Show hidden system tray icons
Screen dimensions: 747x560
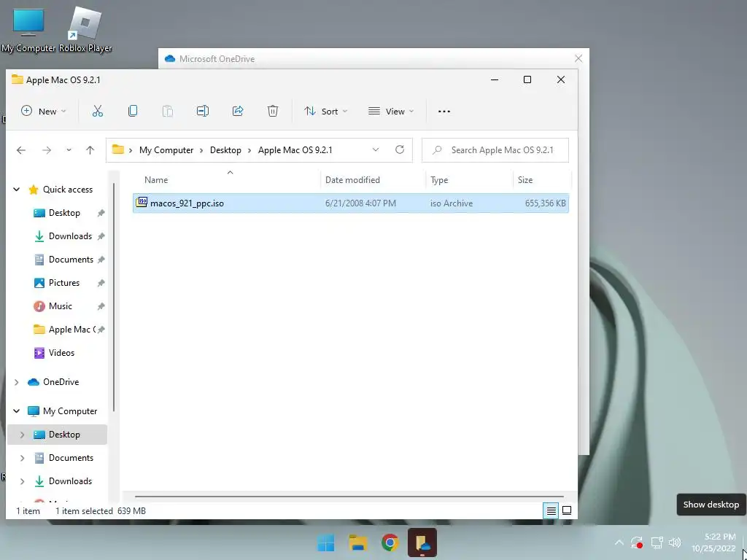click(619, 542)
